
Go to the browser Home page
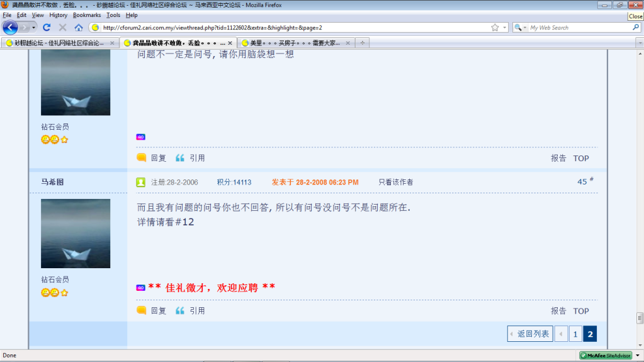click(x=79, y=28)
